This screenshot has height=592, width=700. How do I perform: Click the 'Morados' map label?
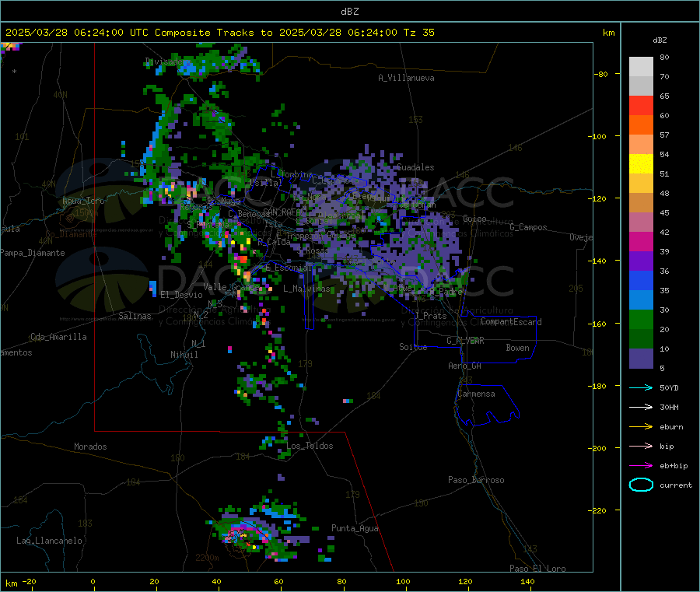click(90, 447)
